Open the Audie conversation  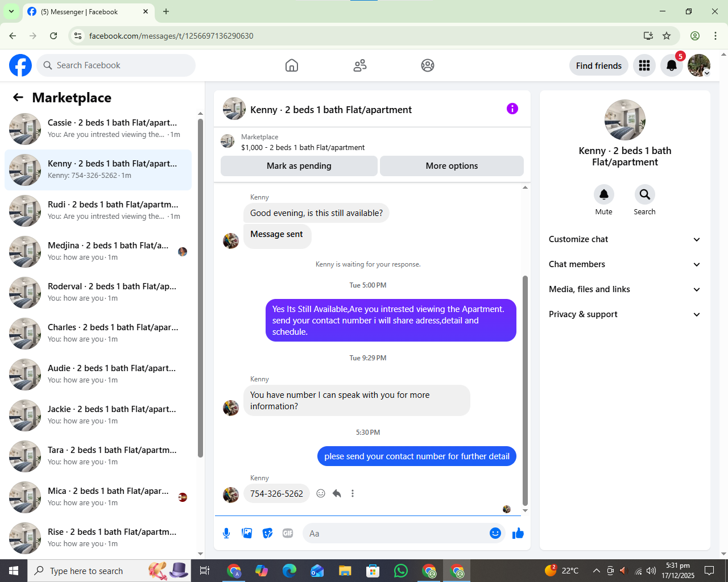click(x=98, y=375)
